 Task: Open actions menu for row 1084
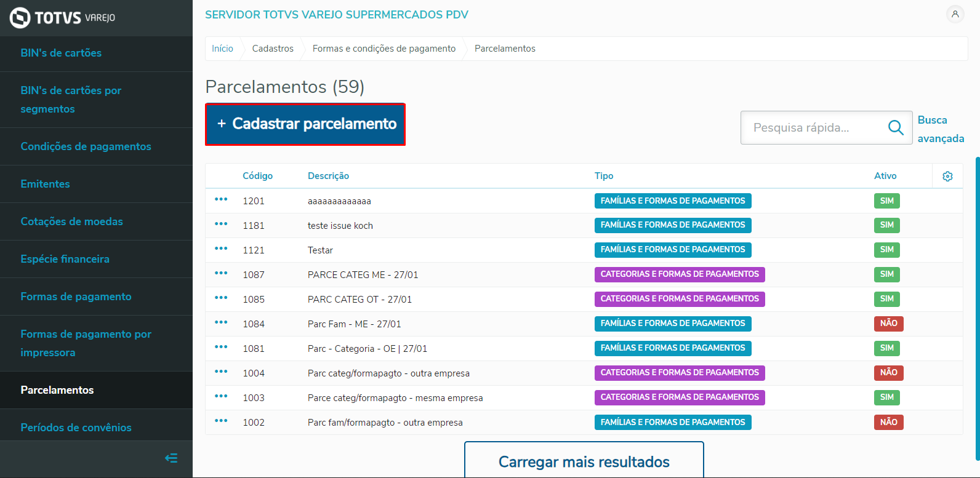[221, 322]
